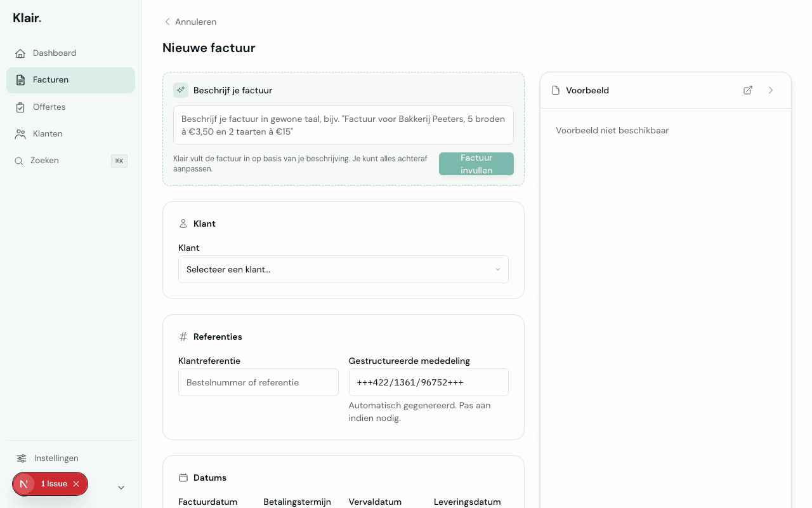
Task: Click the hashtag icon in the Referenties section
Action: point(183,337)
